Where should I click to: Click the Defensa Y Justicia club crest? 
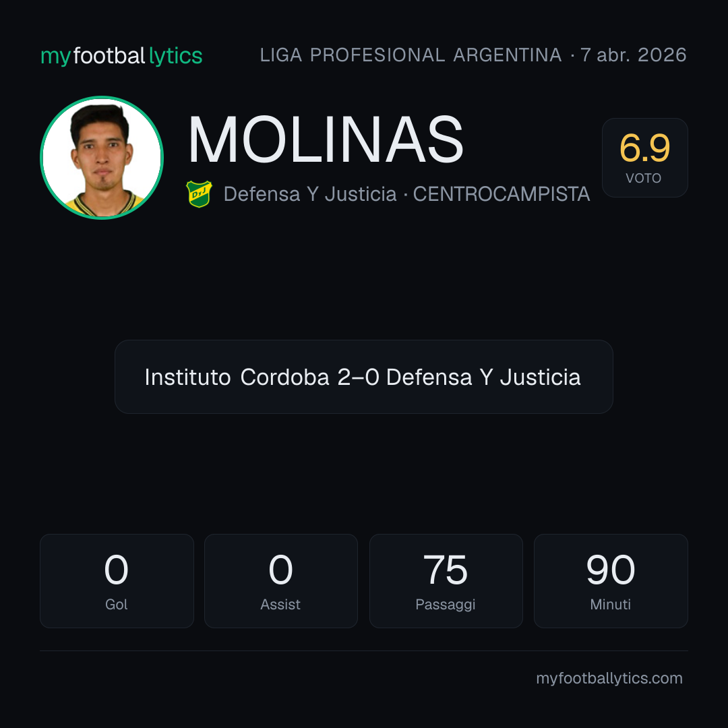(199, 194)
